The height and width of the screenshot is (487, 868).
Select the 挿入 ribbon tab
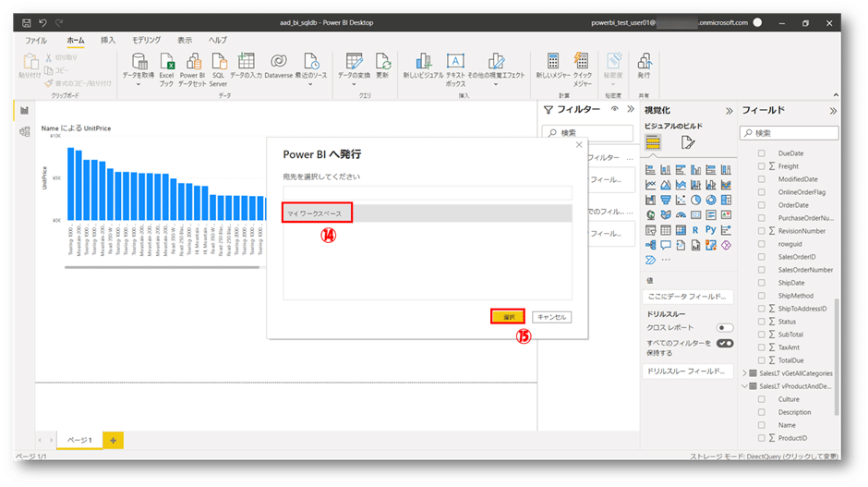108,41
